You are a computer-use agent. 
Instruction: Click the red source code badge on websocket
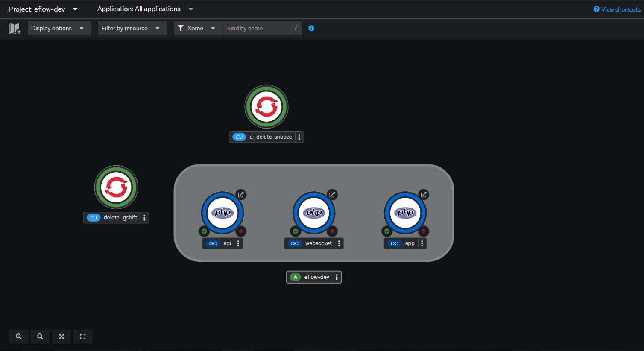pyautogui.click(x=332, y=231)
